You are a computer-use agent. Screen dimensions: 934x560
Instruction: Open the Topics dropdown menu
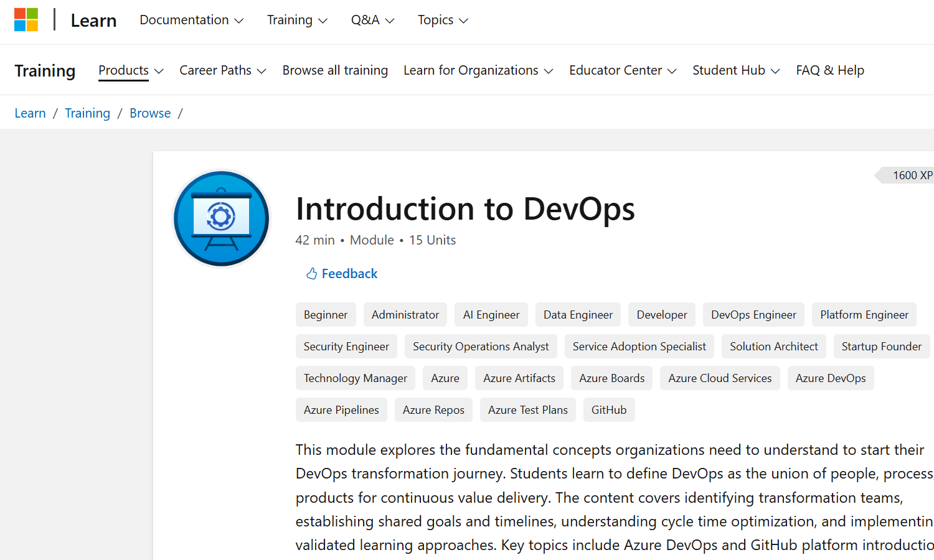(443, 20)
